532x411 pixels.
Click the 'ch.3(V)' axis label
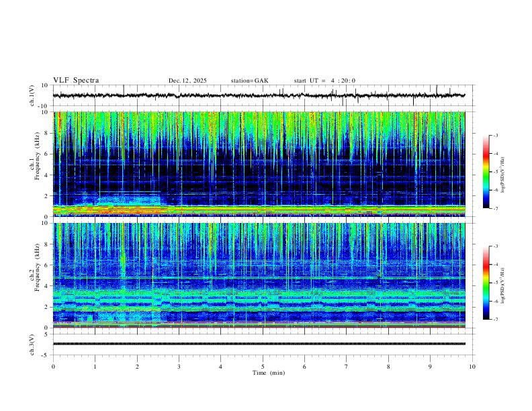pos(32,345)
